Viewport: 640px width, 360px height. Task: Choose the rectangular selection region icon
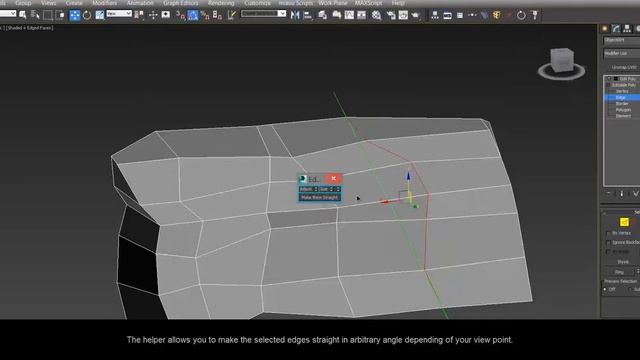point(48,15)
